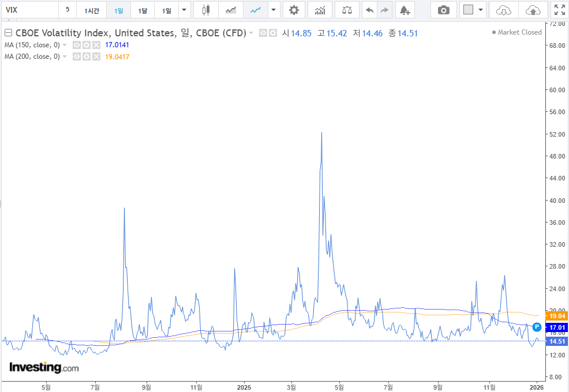
Task: Click the 17.01 MA price label
Action: tap(557, 327)
